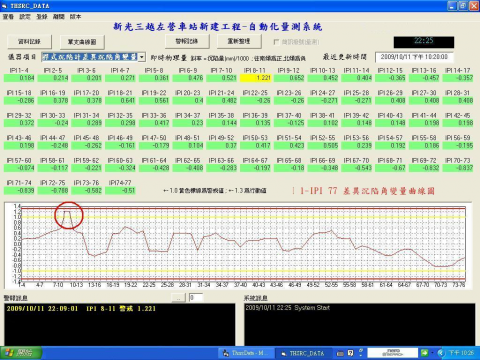
Task: Select the IPI 29-32 value 0.372
Action: [19, 123]
